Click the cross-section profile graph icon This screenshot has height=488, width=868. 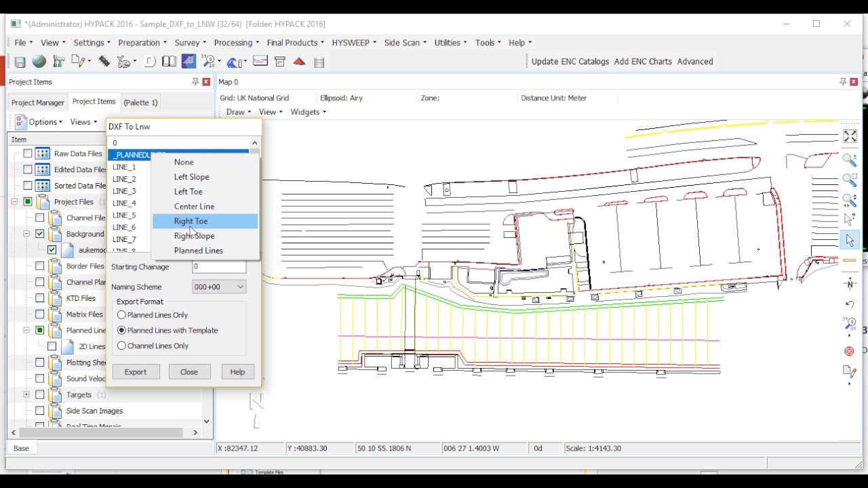(x=260, y=62)
